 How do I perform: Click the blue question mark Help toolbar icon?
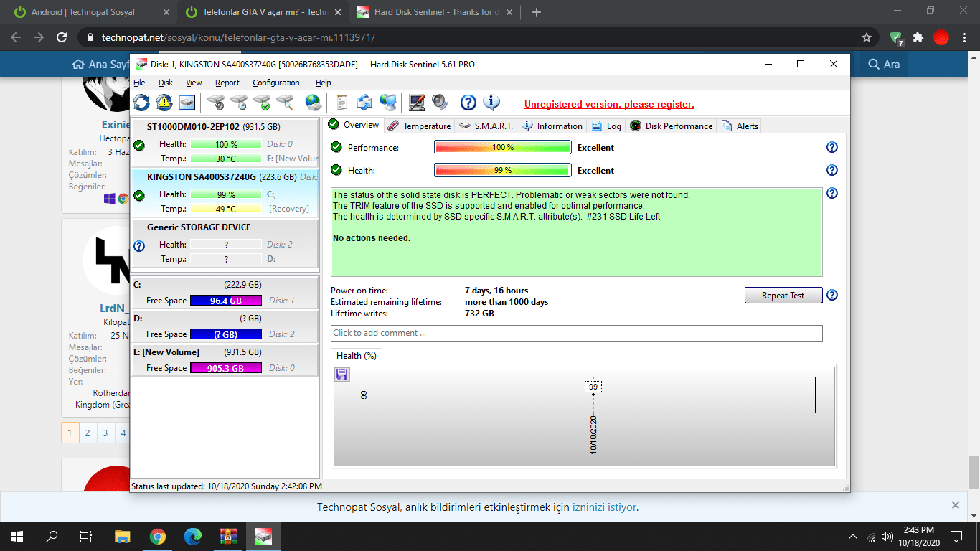pos(468,103)
